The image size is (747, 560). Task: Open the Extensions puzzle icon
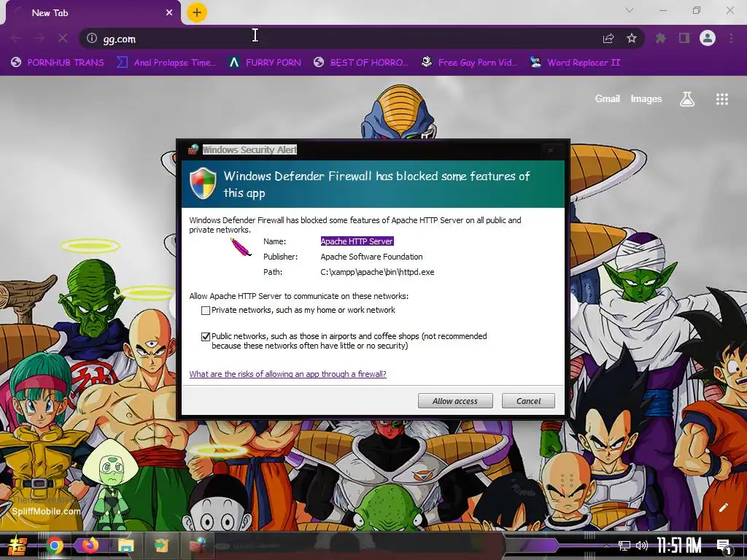[660, 38]
